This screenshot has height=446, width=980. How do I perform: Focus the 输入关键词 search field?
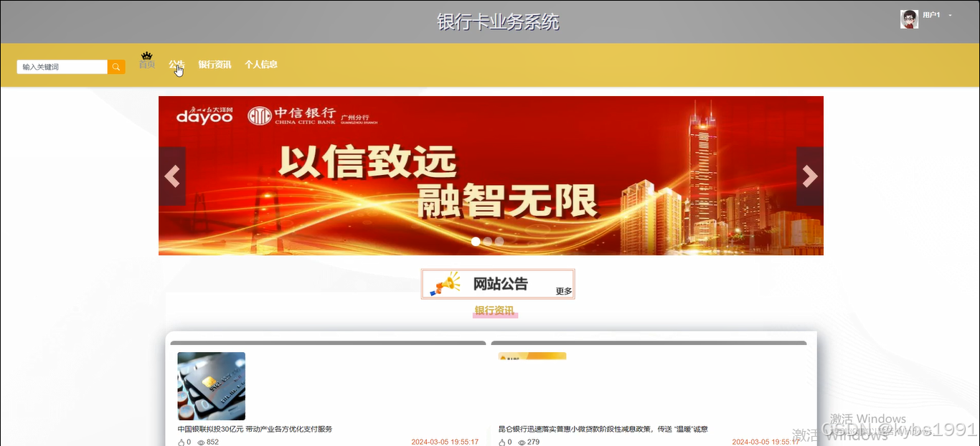tap(62, 67)
